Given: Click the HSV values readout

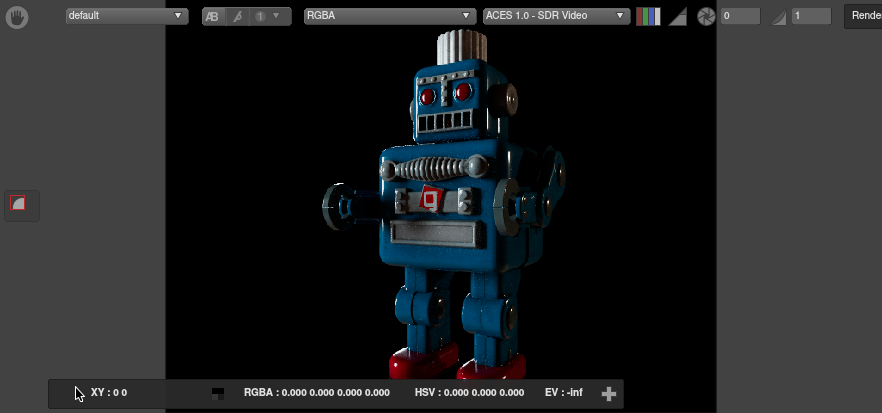Looking at the screenshot, I should point(469,393).
